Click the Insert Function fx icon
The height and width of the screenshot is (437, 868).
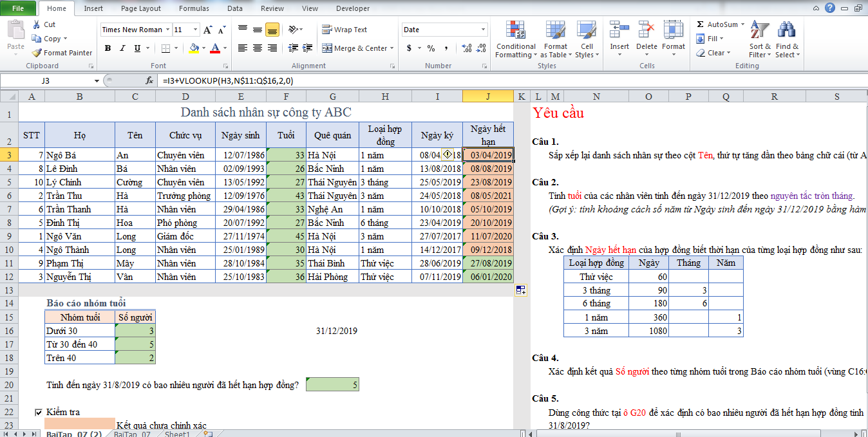(149, 81)
